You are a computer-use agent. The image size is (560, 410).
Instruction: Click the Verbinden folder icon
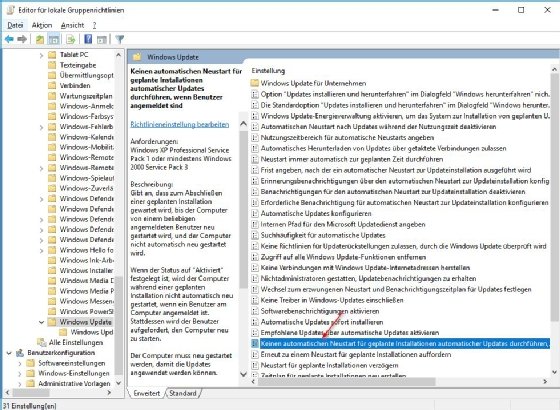click(52, 85)
